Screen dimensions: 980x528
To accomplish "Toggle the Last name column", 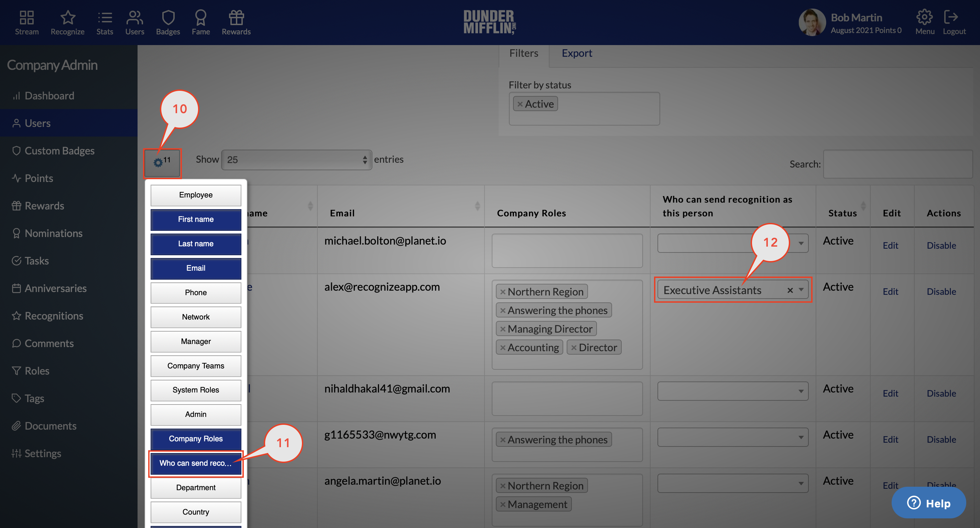I will [196, 244].
